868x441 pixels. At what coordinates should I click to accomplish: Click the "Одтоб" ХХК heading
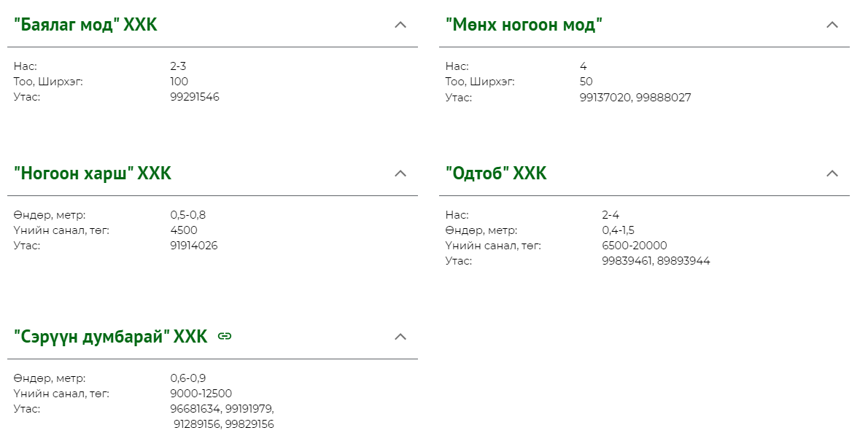pyautogui.click(x=496, y=173)
